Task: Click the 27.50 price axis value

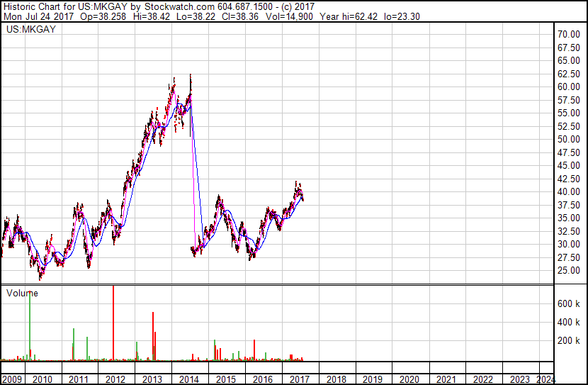Action: [x=569, y=258]
